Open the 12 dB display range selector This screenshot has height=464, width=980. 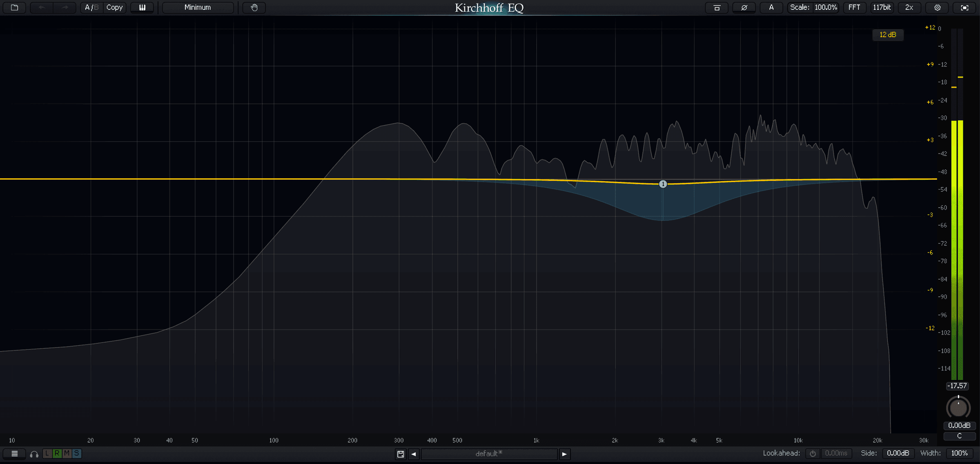(x=888, y=35)
